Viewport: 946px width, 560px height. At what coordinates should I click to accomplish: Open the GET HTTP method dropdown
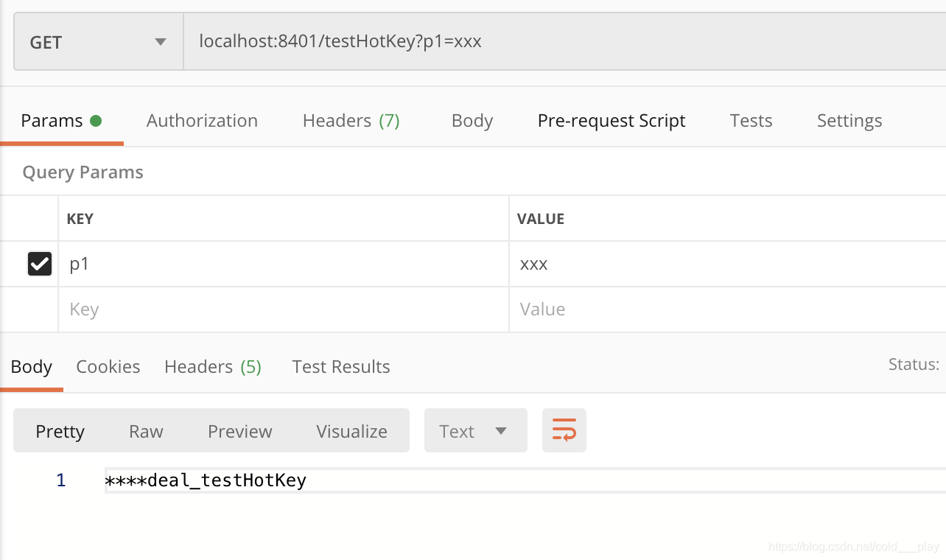coord(99,42)
